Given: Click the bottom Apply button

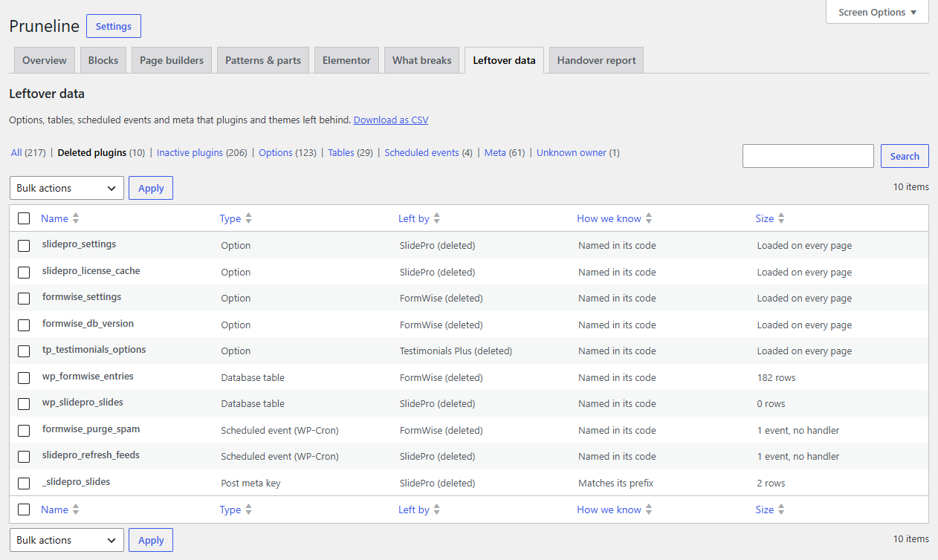Looking at the screenshot, I should [x=151, y=540].
